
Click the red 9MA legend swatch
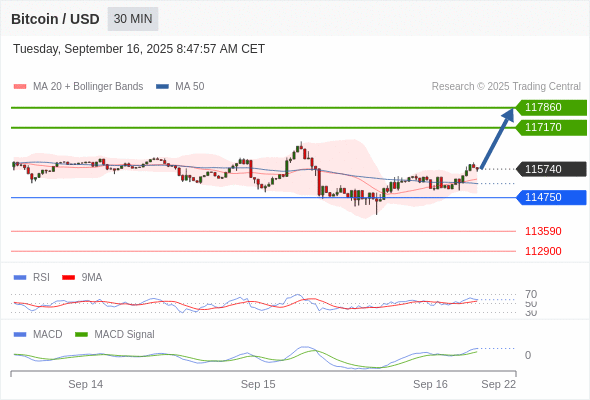point(68,278)
